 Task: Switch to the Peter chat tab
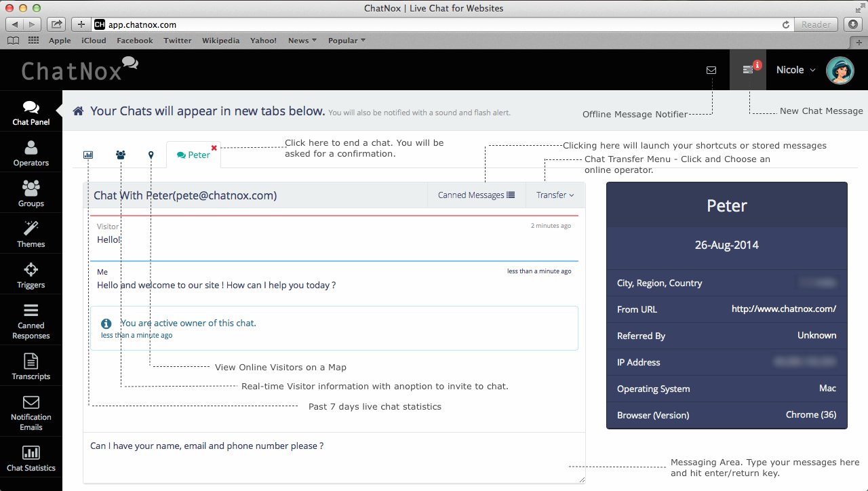coord(193,155)
